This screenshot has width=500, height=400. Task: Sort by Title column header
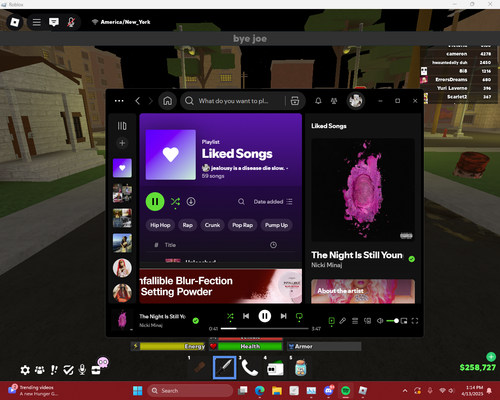(170, 245)
